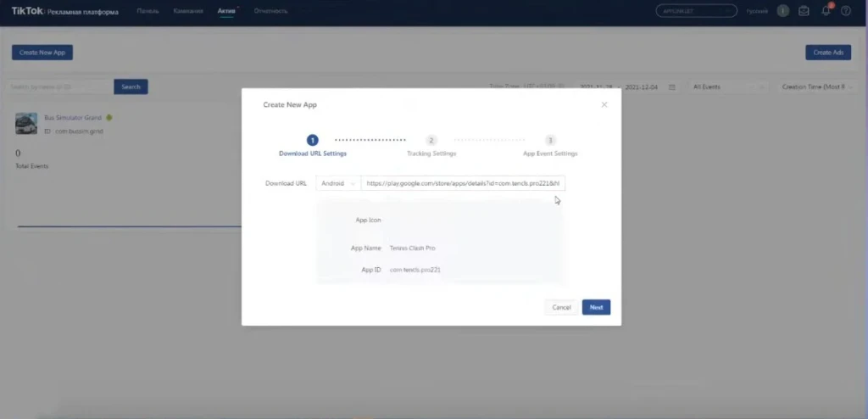Click the Time Zone UTC label
Image resolution: width=868 pixels, height=419 pixels.
(526, 87)
